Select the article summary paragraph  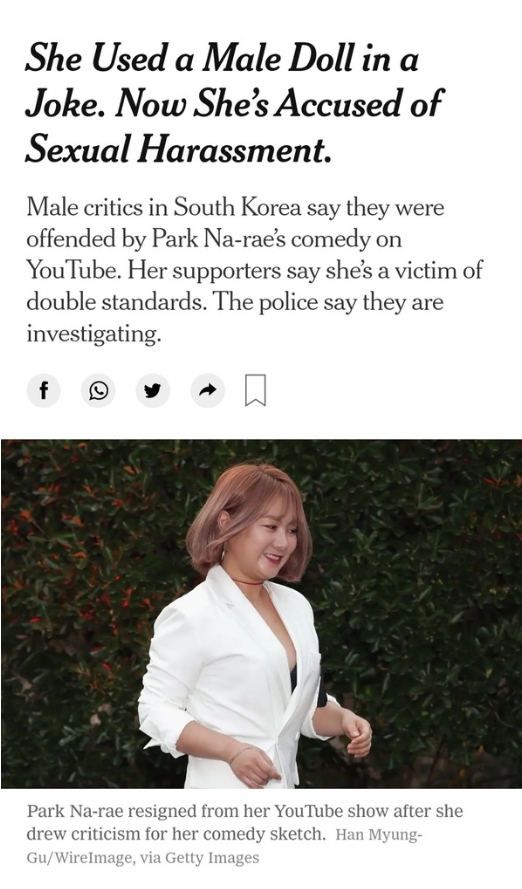254,270
